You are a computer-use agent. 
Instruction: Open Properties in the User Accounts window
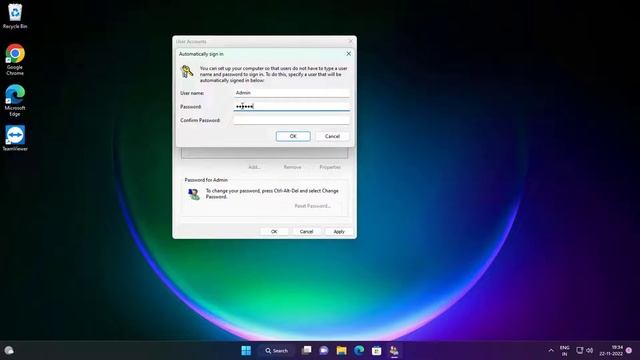pyautogui.click(x=330, y=167)
